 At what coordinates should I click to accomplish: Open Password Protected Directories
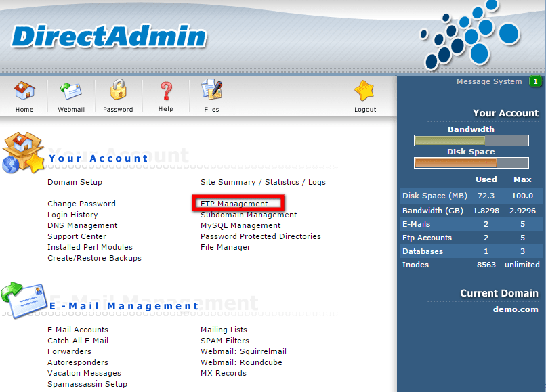click(255, 236)
